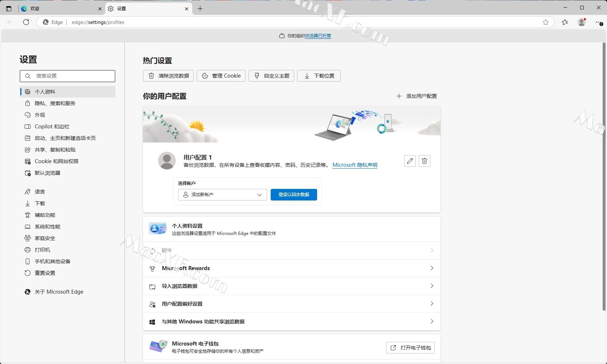The width and height of the screenshot is (607, 364).
Task: Click the Edge site identity icon
Action: click(x=46, y=22)
